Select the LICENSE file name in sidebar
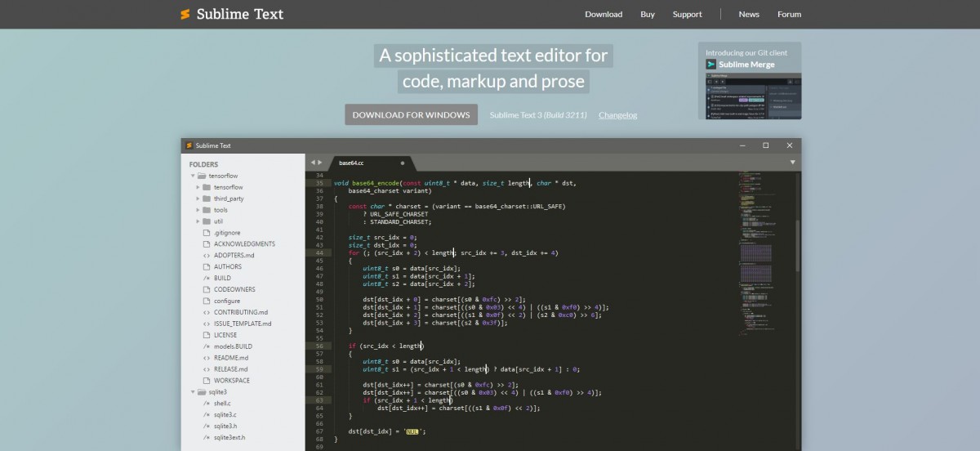This screenshot has width=980, height=451. tap(225, 335)
